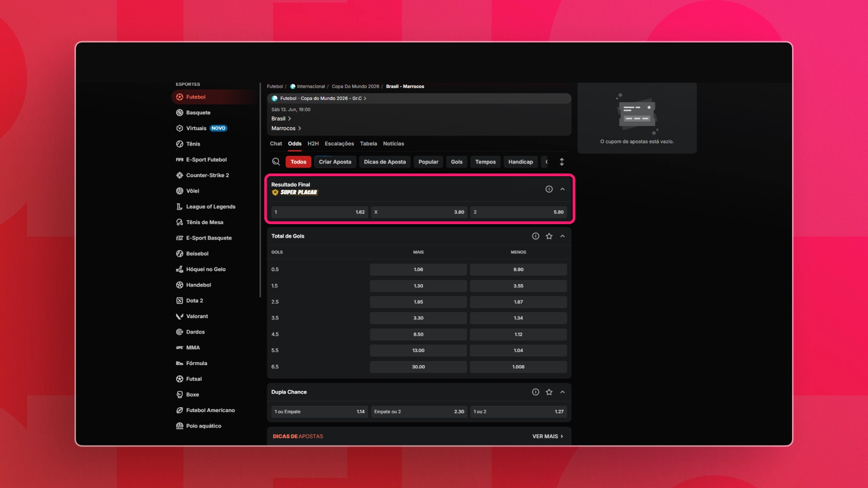
Task: Pick under 2.5 goals at 1.87
Action: click(518, 302)
